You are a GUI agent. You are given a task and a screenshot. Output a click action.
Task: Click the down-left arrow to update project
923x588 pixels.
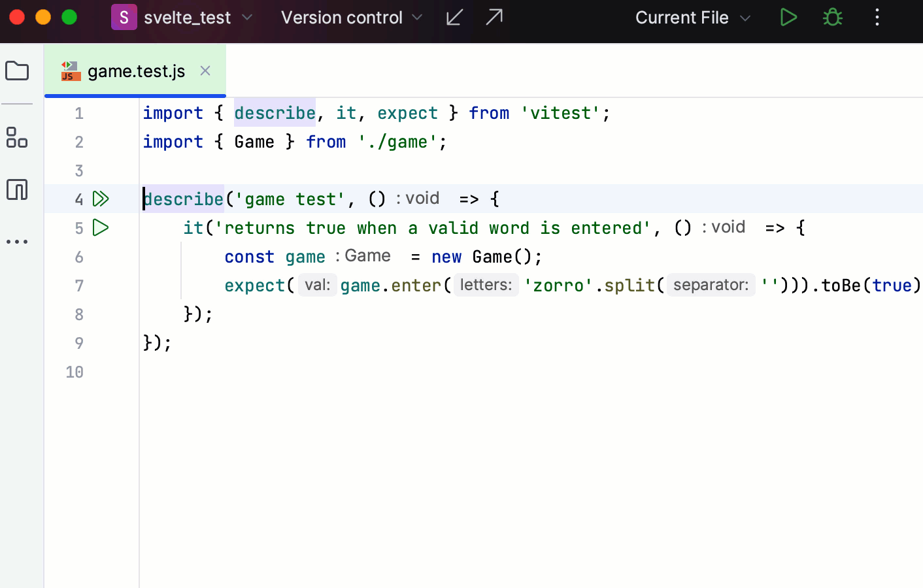coord(454,18)
